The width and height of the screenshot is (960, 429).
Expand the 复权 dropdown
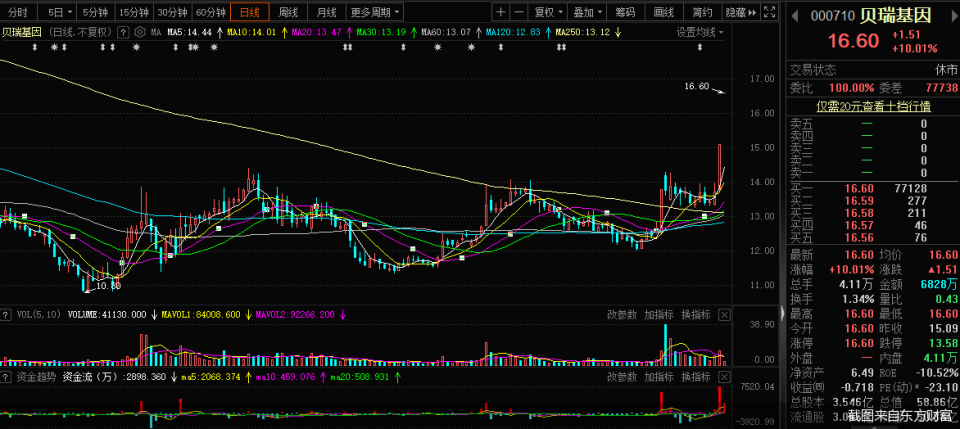pos(548,12)
